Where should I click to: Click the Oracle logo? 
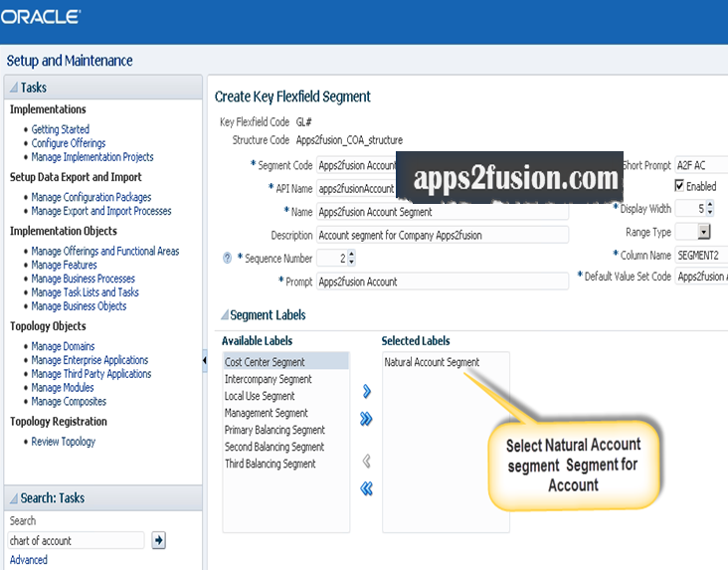point(41,17)
